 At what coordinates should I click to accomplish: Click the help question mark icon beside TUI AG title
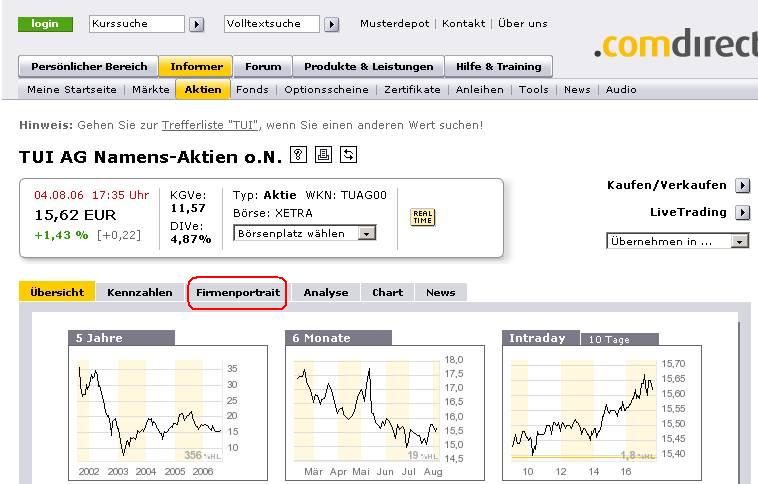[x=298, y=155]
